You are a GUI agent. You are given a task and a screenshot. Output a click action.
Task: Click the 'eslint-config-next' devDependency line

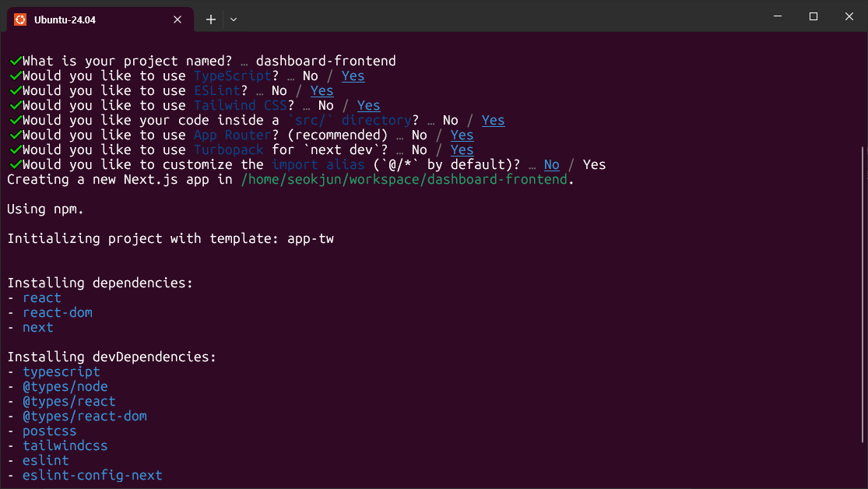93,475
